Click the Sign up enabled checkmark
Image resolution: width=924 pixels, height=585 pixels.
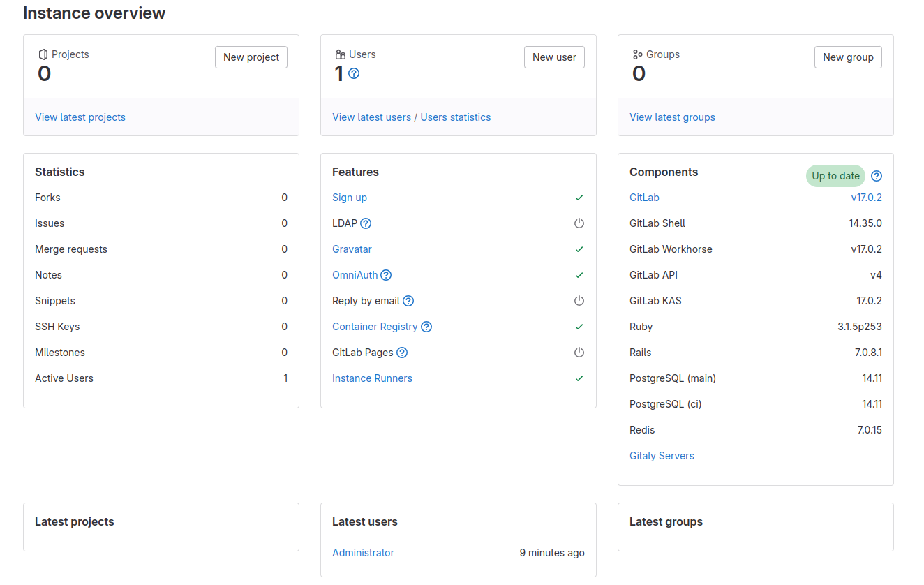[x=579, y=198]
